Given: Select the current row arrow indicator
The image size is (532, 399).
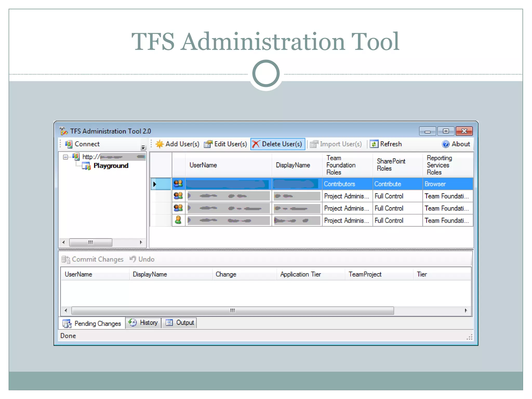Looking at the screenshot, I should [155, 184].
